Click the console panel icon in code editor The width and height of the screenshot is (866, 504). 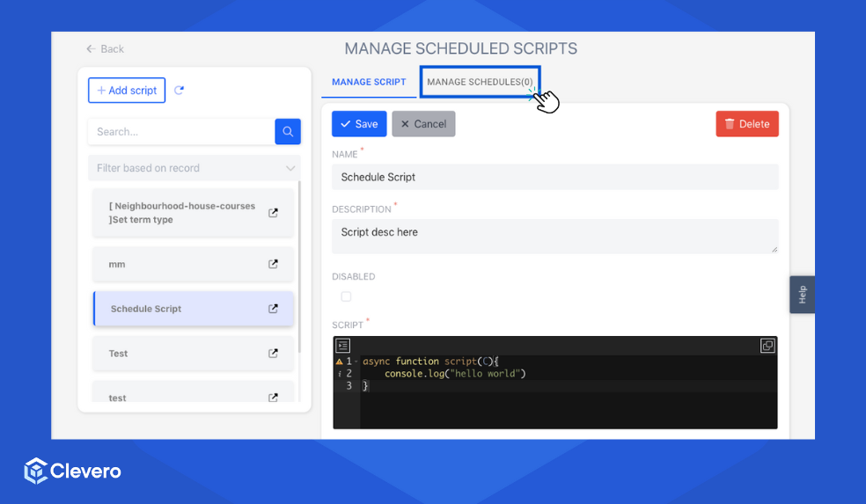pos(343,346)
